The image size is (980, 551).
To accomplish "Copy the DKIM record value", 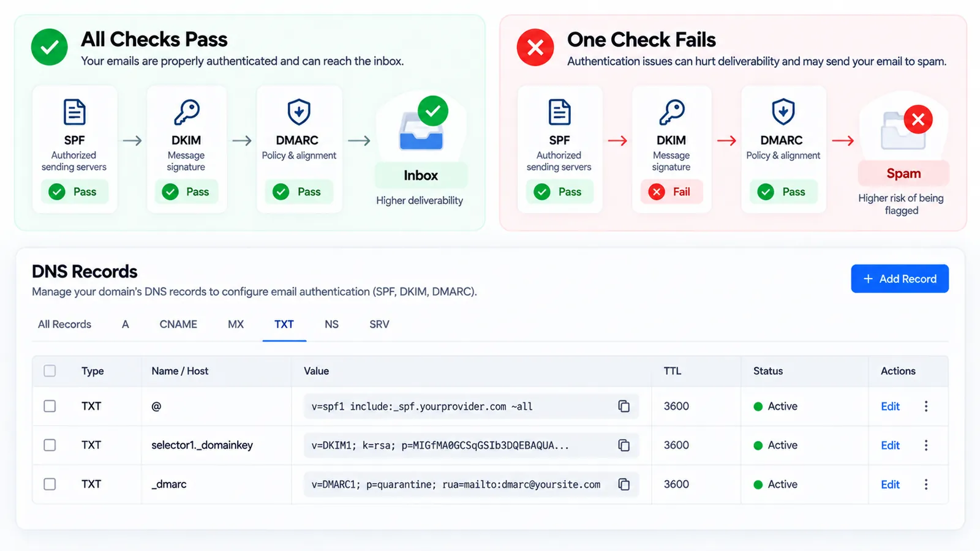I will click(x=624, y=446).
